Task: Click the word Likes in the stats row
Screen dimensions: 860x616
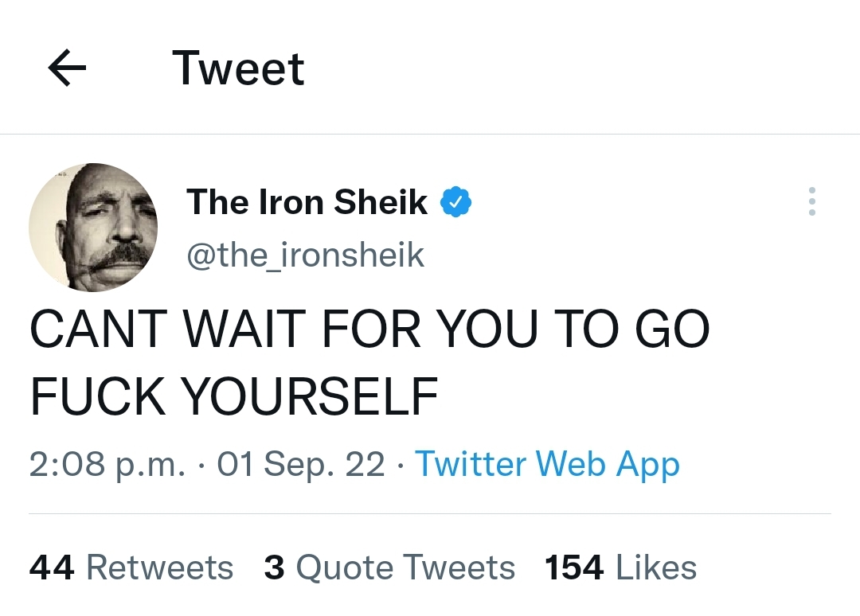Action: click(x=656, y=567)
